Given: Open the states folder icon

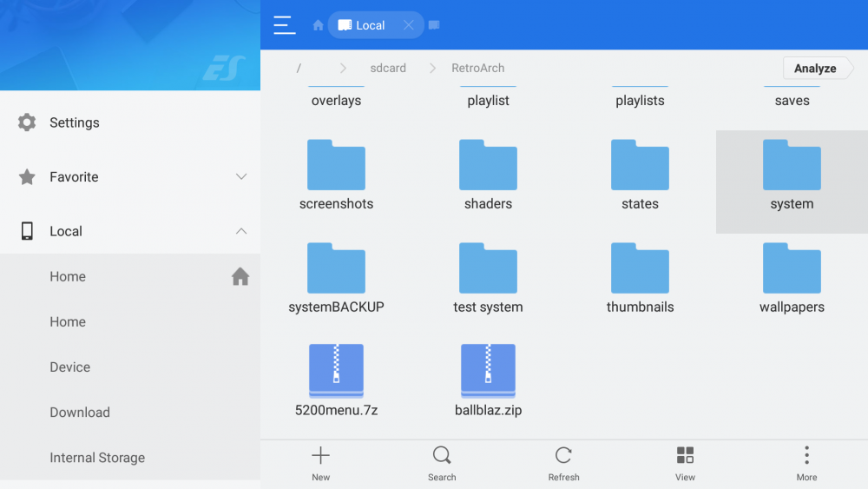Looking at the screenshot, I should tap(640, 164).
